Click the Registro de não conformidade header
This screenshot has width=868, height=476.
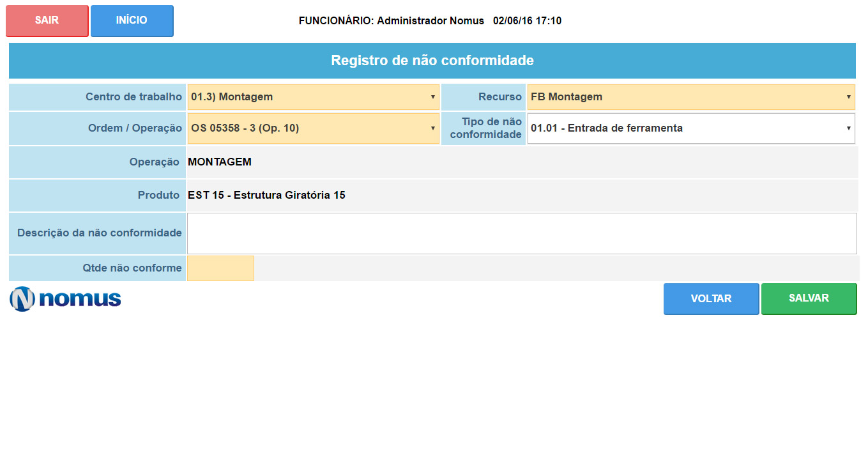432,61
